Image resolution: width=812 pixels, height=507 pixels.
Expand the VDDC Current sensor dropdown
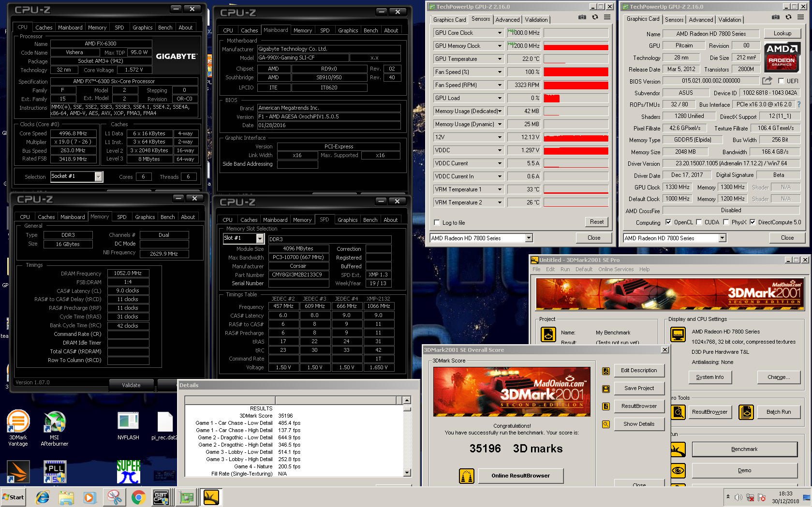pyautogui.click(x=500, y=163)
